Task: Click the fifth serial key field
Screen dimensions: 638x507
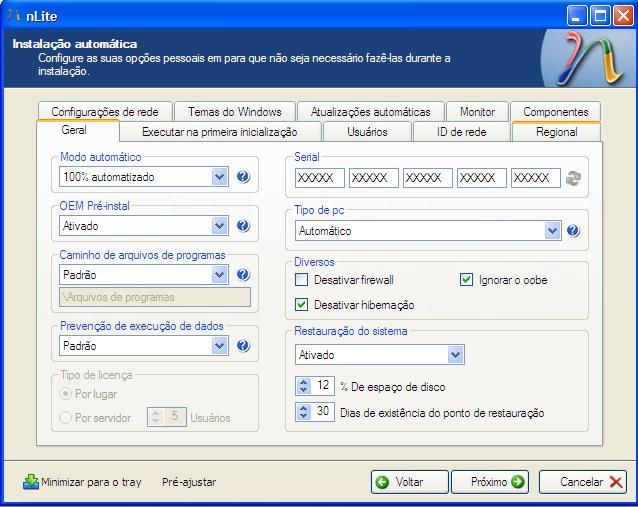Action: [536, 178]
